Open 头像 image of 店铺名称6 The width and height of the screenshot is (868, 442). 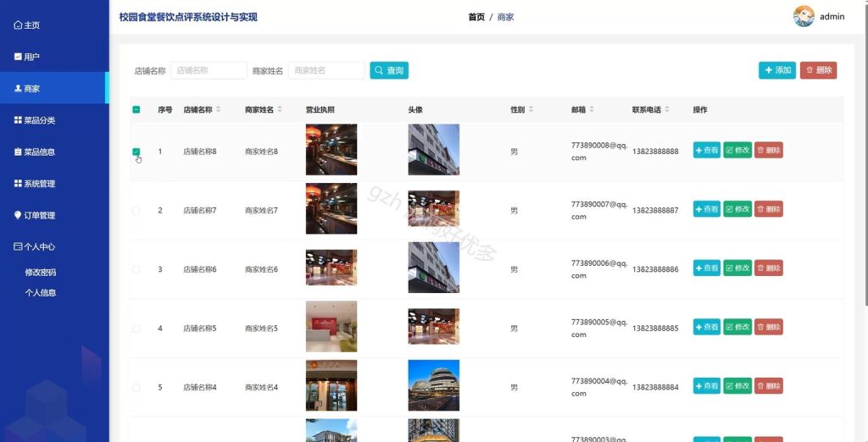point(433,268)
